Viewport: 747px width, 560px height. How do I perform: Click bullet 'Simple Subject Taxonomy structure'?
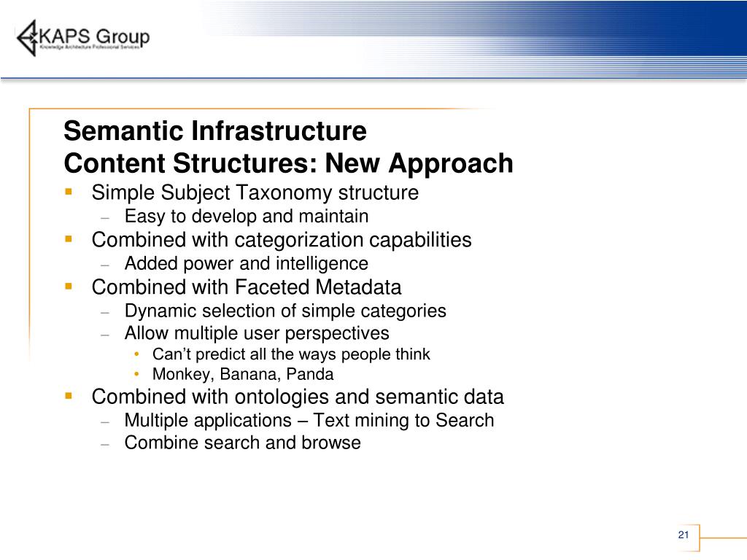tap(255, 192)
